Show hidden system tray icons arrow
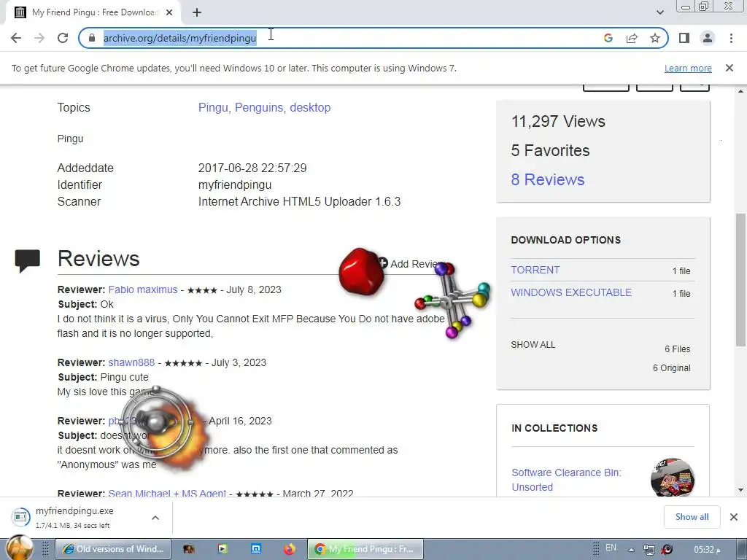 point(631,550)
